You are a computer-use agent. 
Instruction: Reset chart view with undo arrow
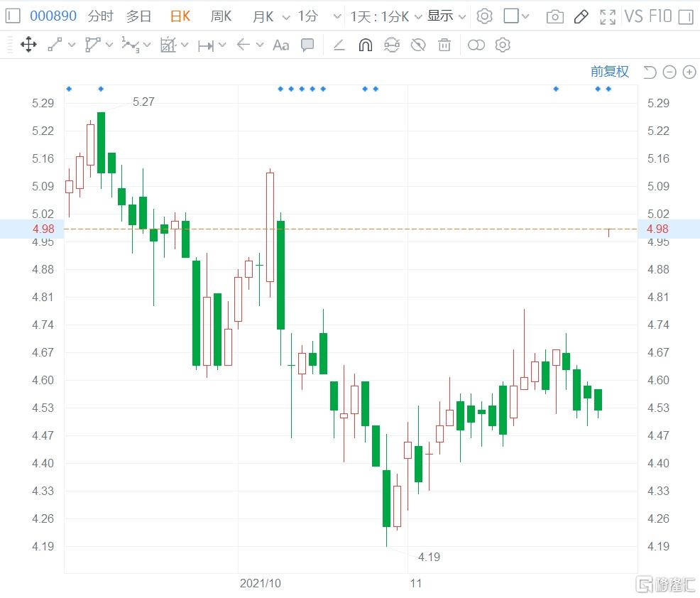click(x=650, y=72)
